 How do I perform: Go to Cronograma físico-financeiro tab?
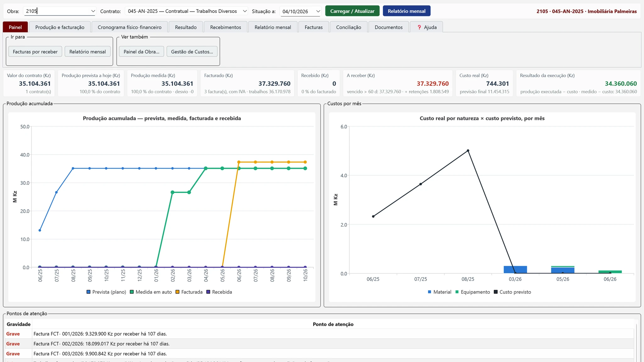click(x=130, y=27)
